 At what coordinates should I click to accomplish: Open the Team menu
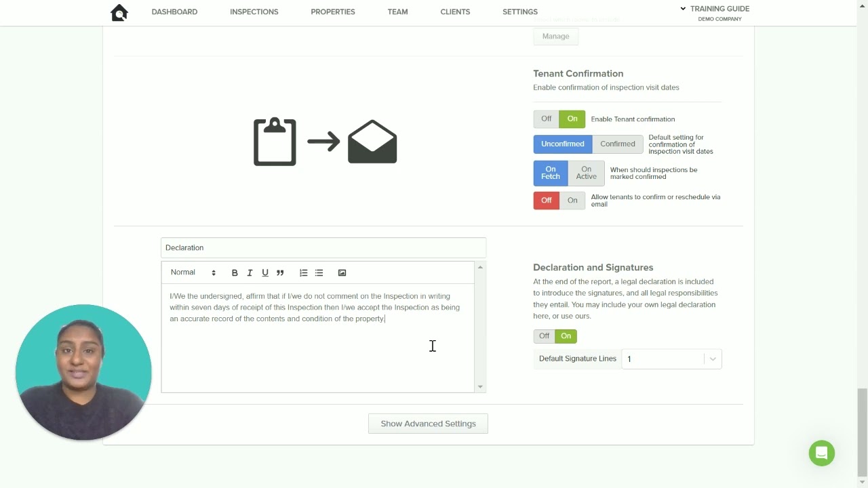[398, 12]
